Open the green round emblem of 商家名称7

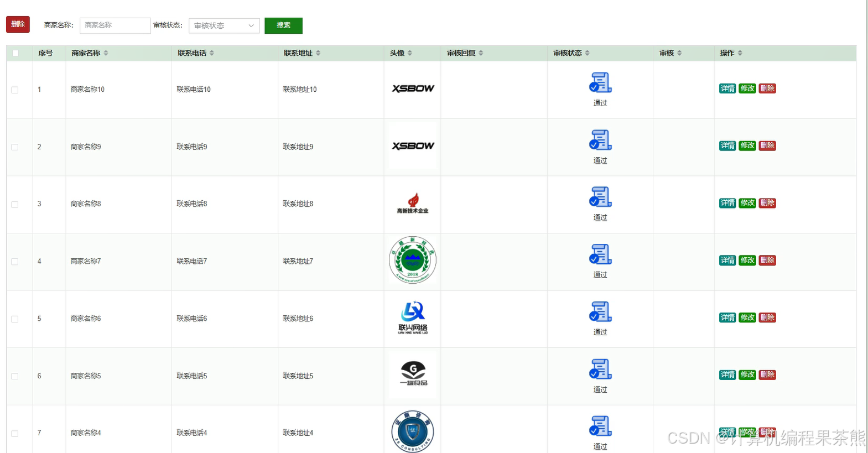tap(413, 261)
